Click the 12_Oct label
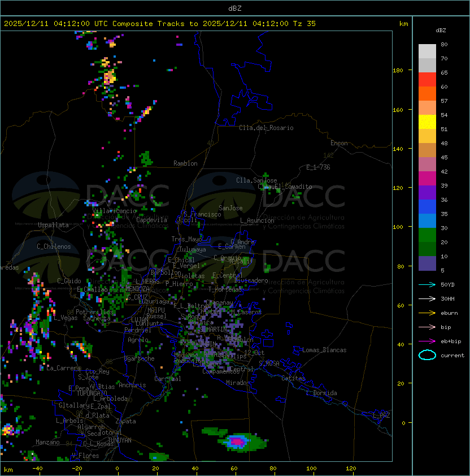The height and width of the screenshot is (476, 470). click(x=254, y=353)
